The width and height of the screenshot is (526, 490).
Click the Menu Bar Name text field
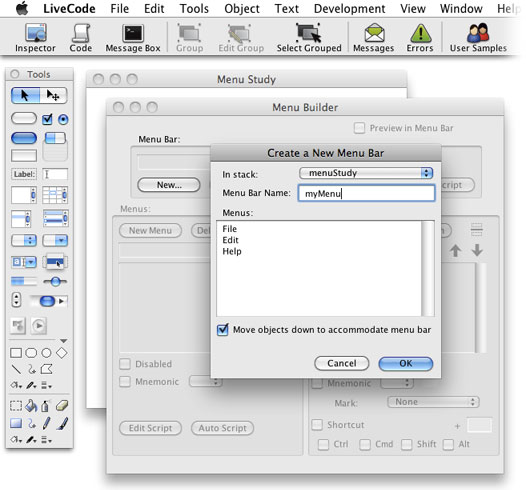click(366, 193)
